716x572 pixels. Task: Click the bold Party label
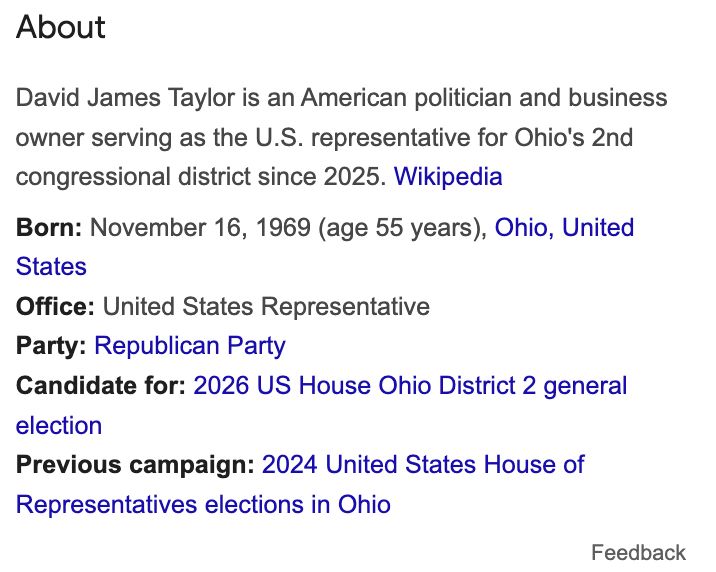click(x=51, y=346)
